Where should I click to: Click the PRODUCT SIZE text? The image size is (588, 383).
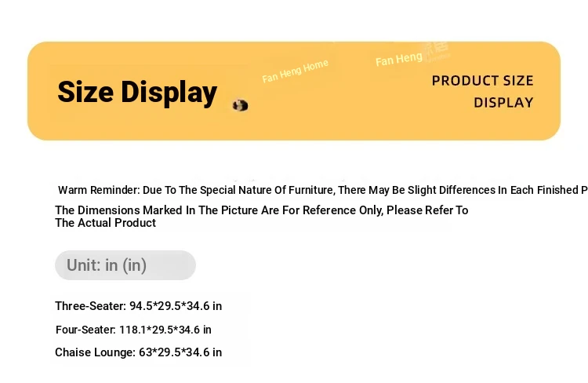(483, 81)
